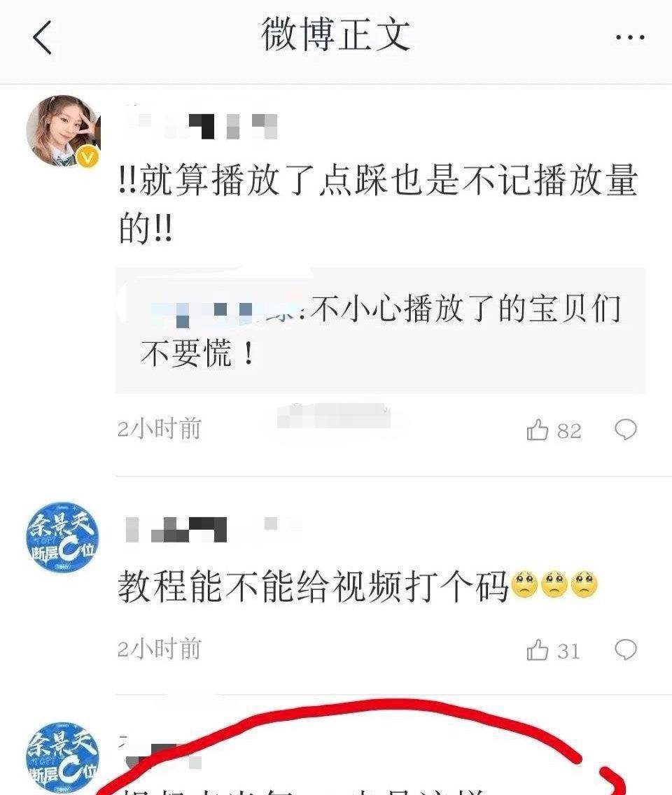This screenshot has width=672, height=795.
Task: Tap the gold verified V badge
Action: click(87, 158)
